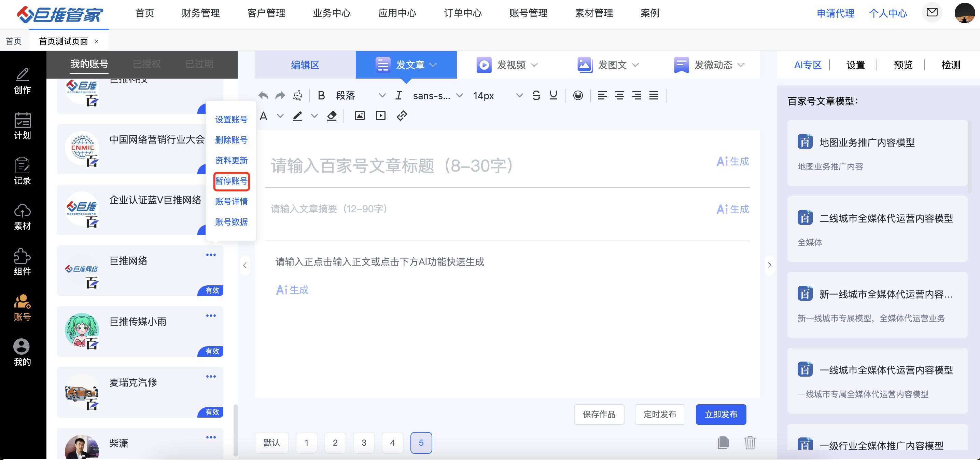Click the trash delete icon
The width and height of the screenshot is (980, 460).
point(750,443)
